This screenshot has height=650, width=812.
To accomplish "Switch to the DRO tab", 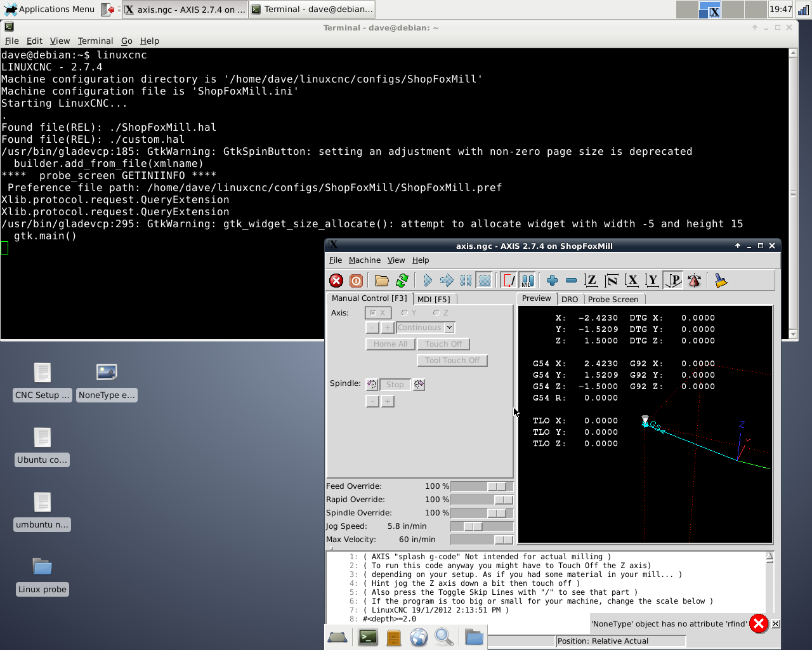I will tap(570, 299).
